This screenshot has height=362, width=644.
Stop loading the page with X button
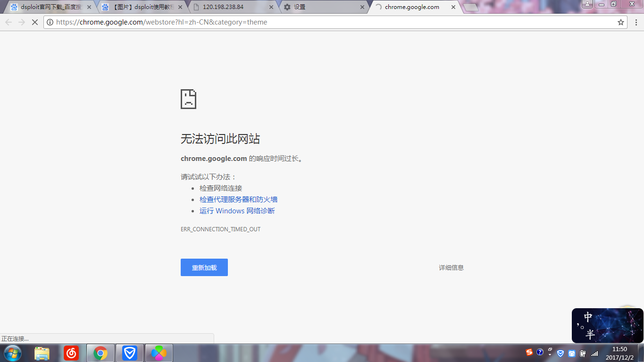tap(34, 22)
